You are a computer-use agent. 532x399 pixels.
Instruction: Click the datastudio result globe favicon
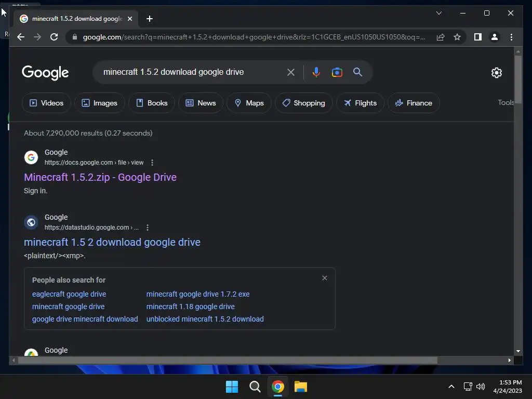click(x=31, y=222)
